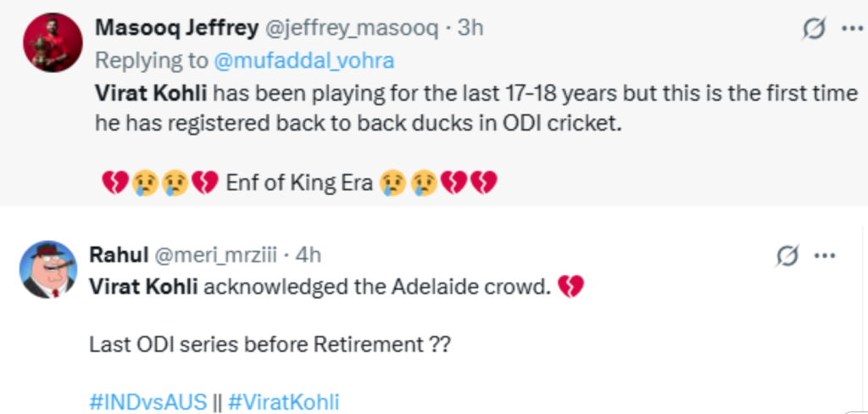Screen dimensions: 868x414
Task: Open more options on Masooq Jeffrey's tweet
Action: click(x=849, y=28)
